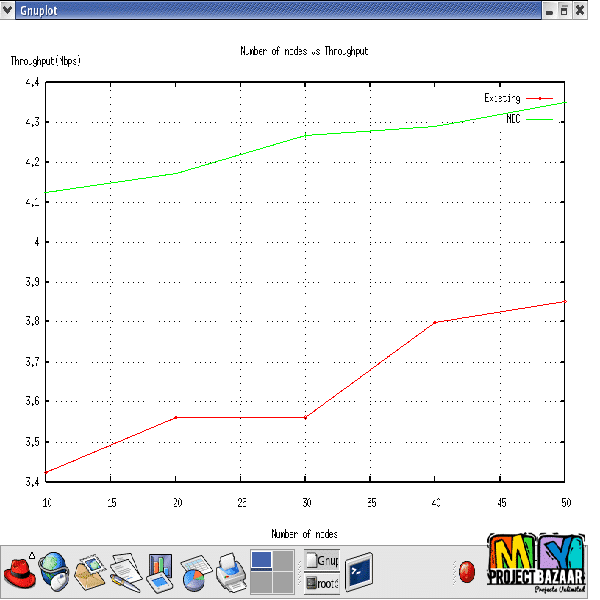Launch the word processor pen-and-paper icon
This screenshot has height=600, width=600.
[125, 573]
